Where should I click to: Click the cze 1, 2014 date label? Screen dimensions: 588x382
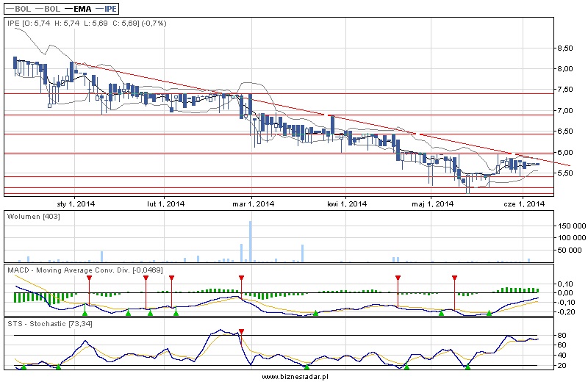pos(524,204)
